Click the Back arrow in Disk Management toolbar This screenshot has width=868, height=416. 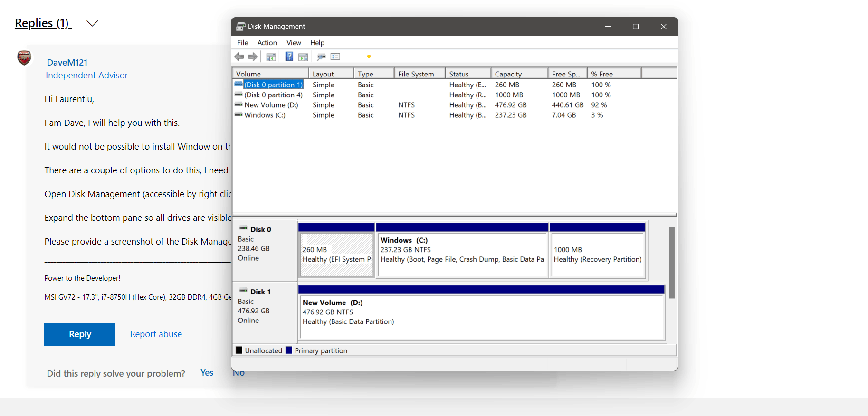click(239, 57)
